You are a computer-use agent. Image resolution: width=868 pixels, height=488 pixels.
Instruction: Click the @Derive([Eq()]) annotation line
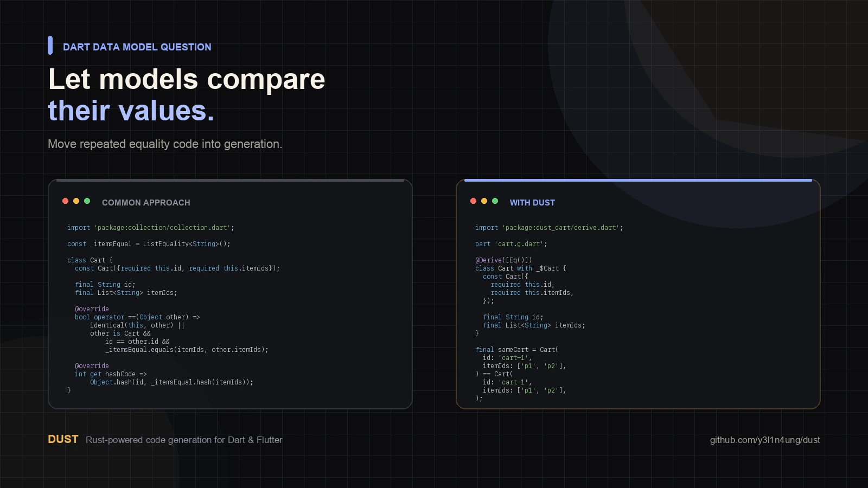[503, 260]
